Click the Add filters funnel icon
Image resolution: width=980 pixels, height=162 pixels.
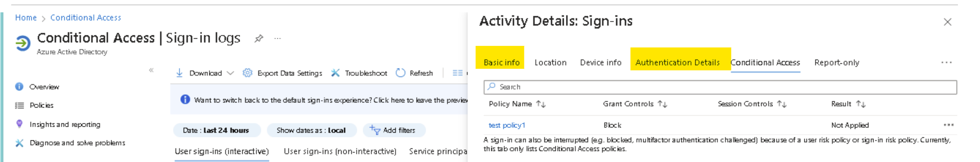(375, 130)
